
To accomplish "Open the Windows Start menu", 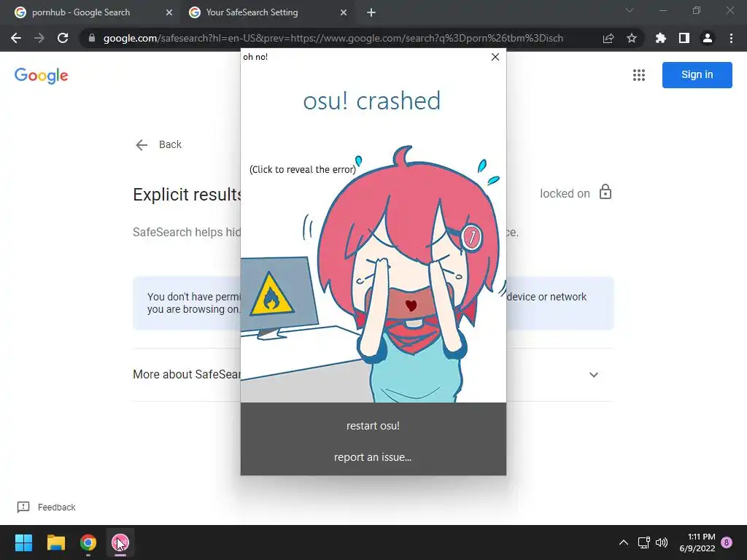I will pos(23,542).
